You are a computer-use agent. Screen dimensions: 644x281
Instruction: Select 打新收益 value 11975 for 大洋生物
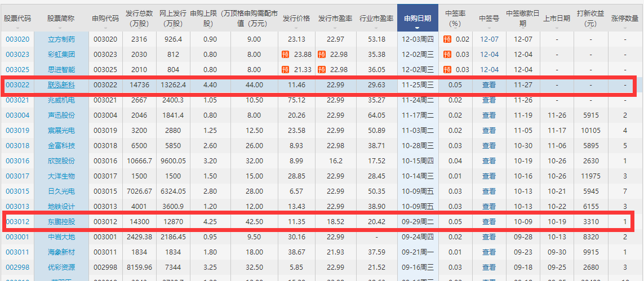coord(590,176)
